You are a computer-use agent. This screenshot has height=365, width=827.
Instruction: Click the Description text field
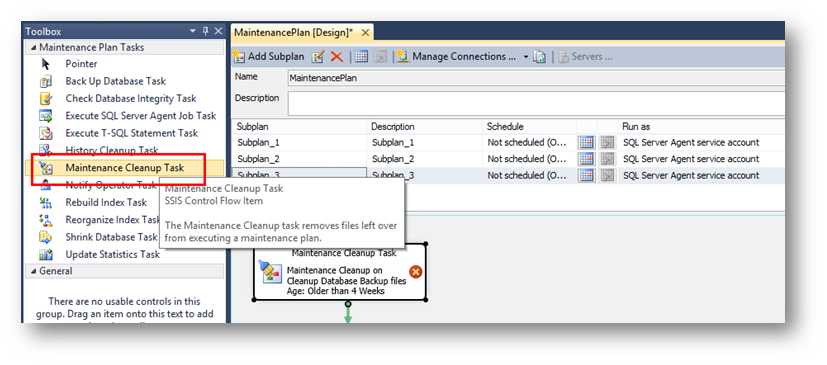pyautogui.click(x=536, y=103)
